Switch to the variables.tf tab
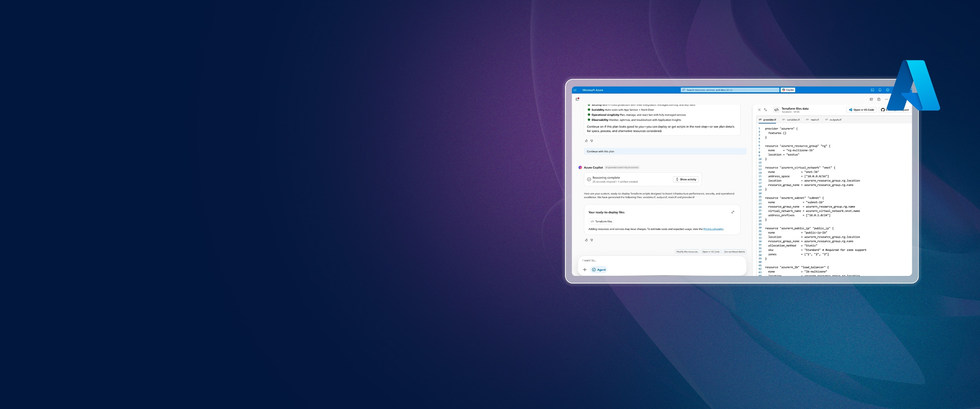This screenshot has width=980, height=409. pos(791,120)
